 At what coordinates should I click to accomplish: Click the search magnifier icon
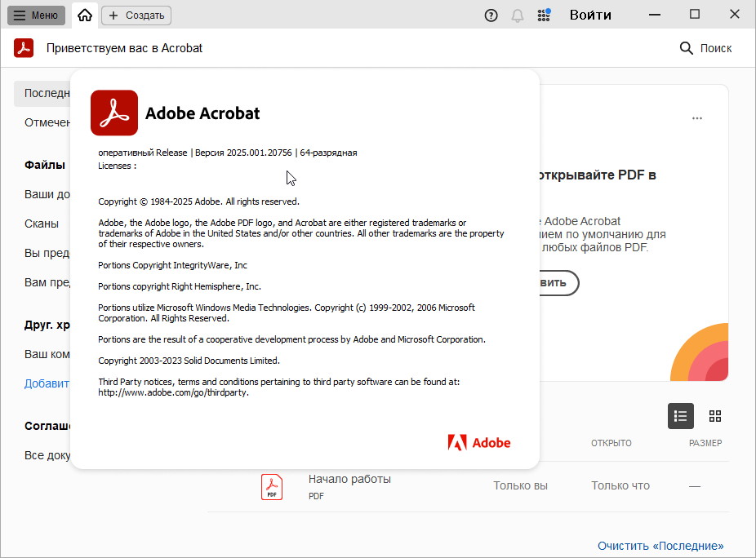tap(686, 48)
